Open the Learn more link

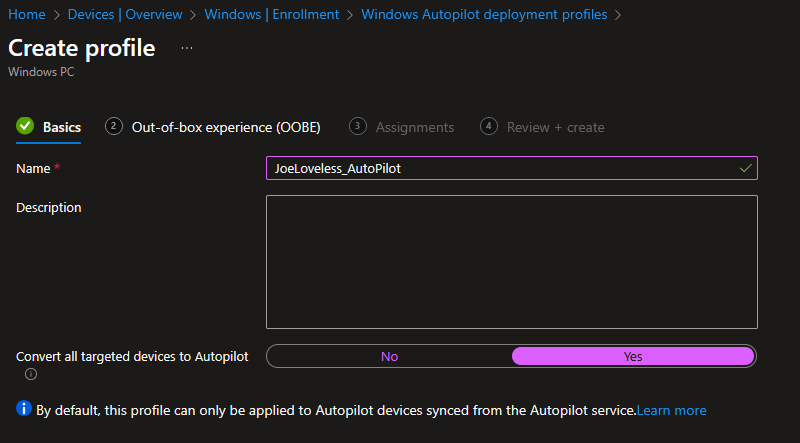coord(671,410)
